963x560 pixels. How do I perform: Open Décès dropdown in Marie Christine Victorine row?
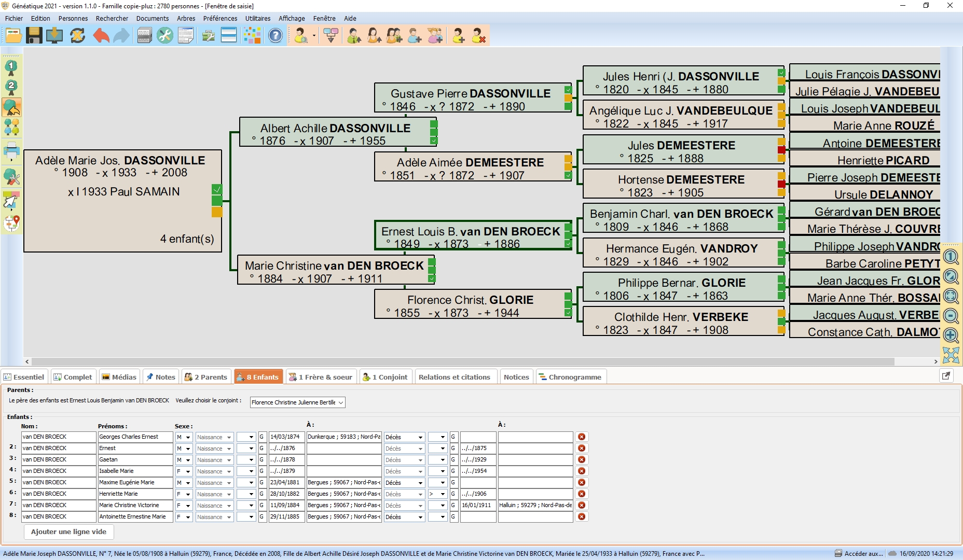(404, 506)
